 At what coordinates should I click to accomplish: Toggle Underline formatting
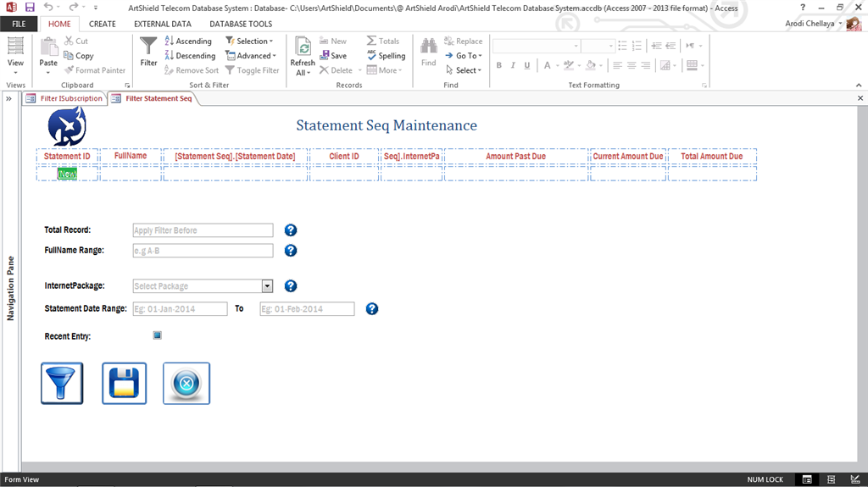tap(527, 65)
